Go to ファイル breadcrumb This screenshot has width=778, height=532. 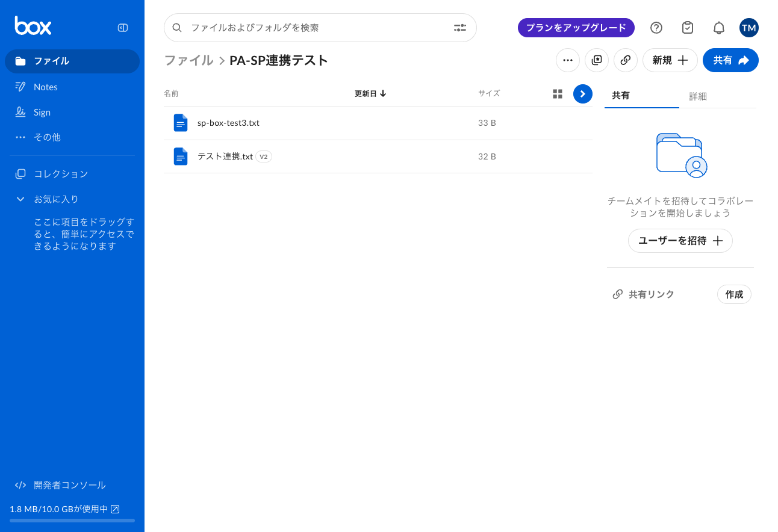188,60
